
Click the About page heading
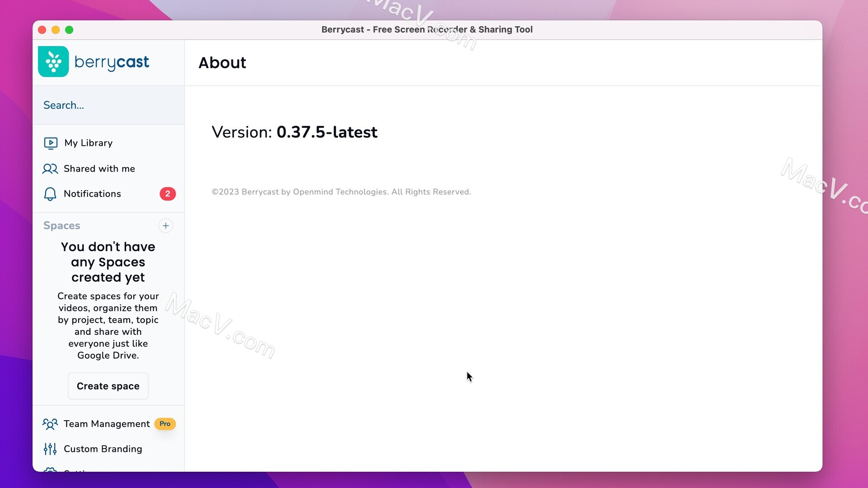point(222,63)
